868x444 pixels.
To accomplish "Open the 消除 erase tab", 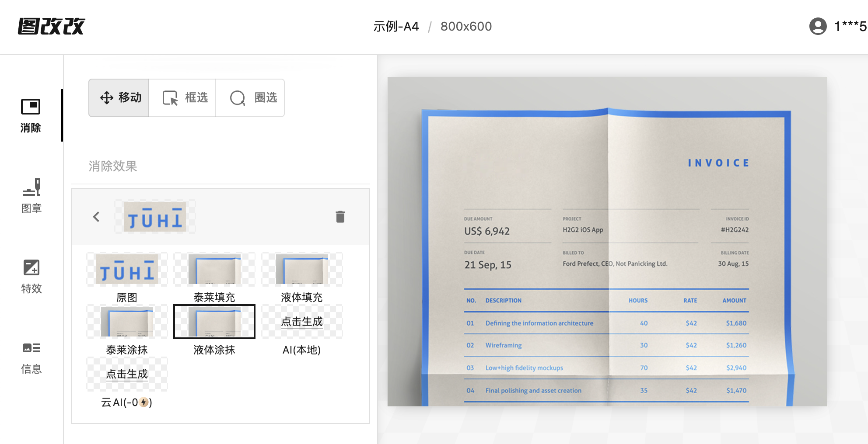I will click(x=31, y=115).
